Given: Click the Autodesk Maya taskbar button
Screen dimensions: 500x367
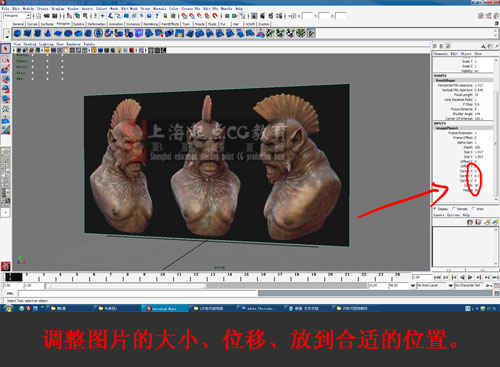Looking at the screenshot, I should tap(165, 309).
